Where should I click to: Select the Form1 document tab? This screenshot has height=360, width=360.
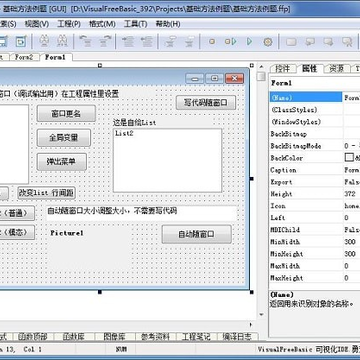click(x=55, y=57)
